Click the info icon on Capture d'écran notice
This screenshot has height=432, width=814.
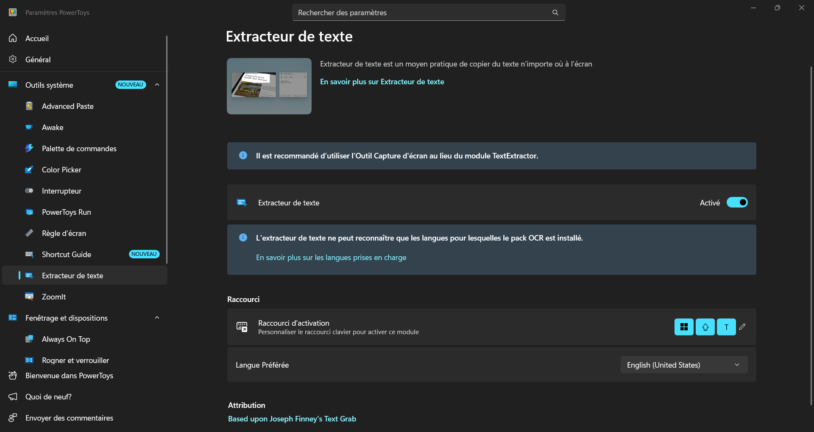click(x=243, y=155)
